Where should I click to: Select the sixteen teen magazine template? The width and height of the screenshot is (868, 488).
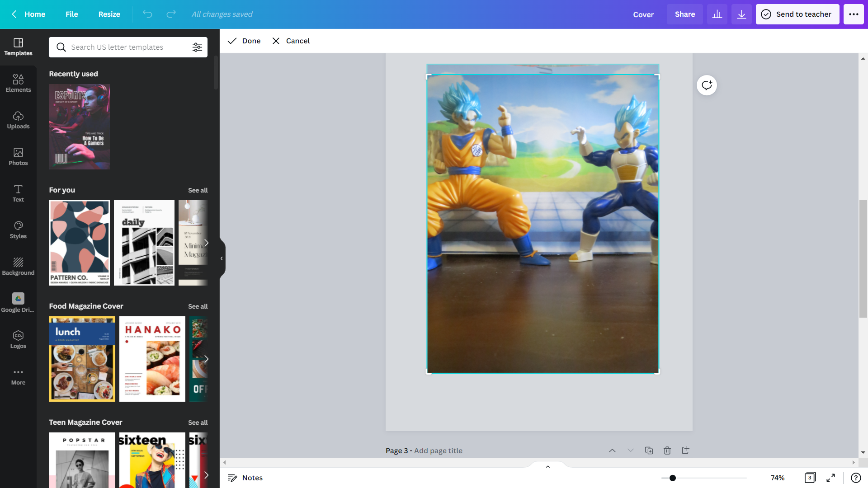pyautogui.click(x=152, y=460)
